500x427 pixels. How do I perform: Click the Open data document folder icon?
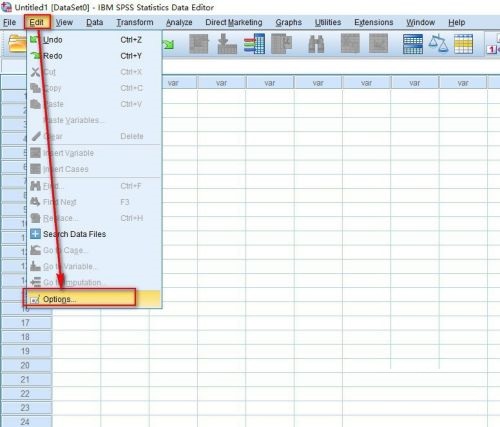point(17,44)
